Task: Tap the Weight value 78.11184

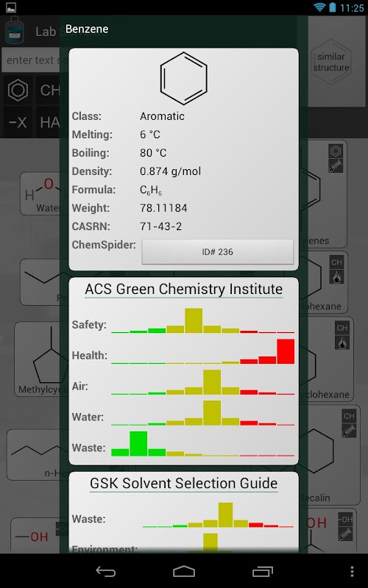Action: [x=163, y=208]
